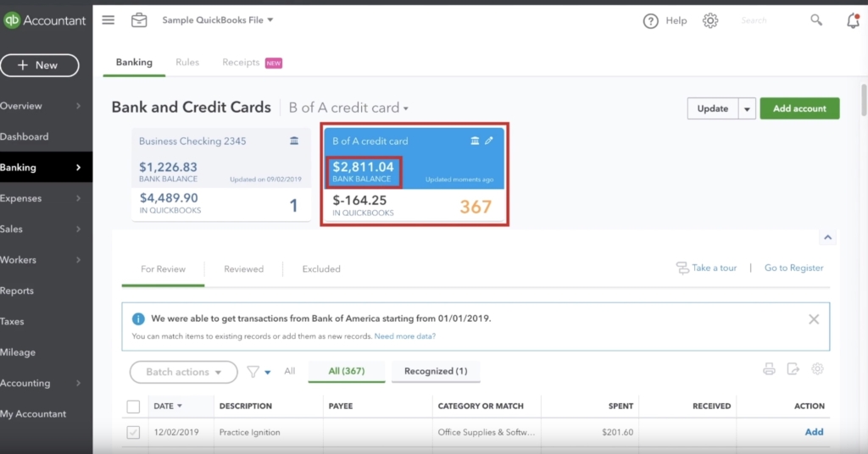Click the filter funnel icon

point(253,372)
